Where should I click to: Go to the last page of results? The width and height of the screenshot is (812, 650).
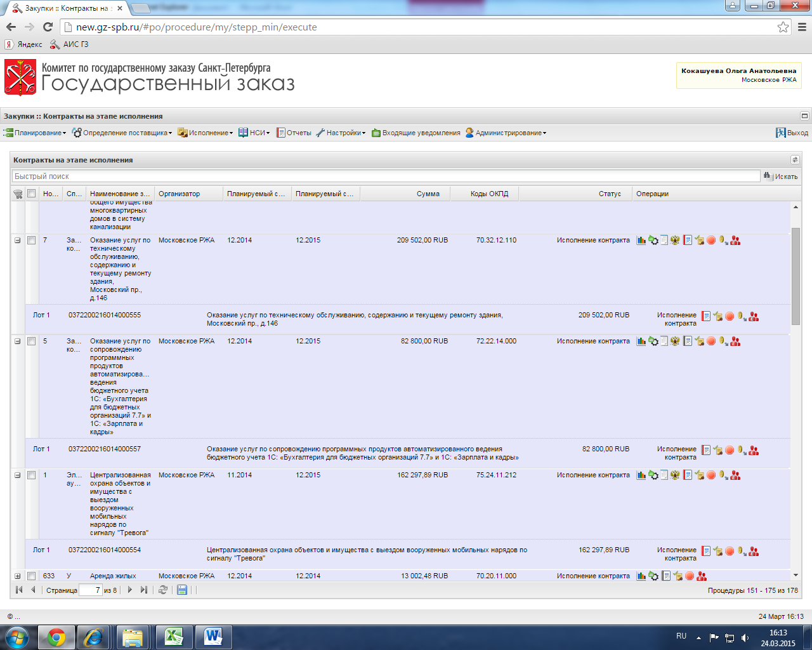coord(144,590)
